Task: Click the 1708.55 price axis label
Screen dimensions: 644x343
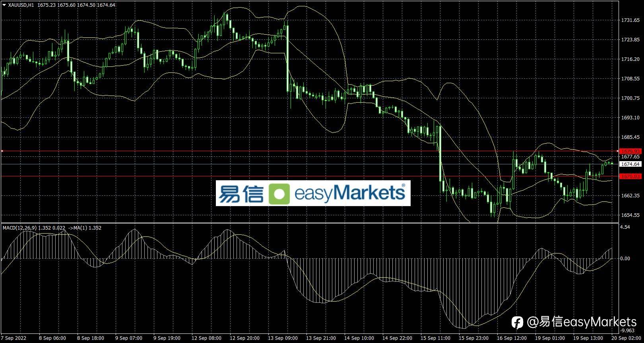Action: point(631,79)
